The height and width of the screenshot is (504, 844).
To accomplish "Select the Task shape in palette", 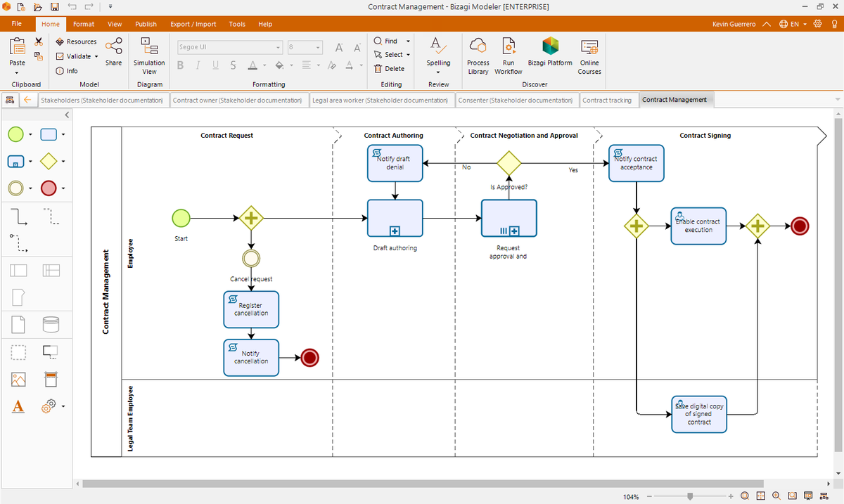I will pos(49,134).
